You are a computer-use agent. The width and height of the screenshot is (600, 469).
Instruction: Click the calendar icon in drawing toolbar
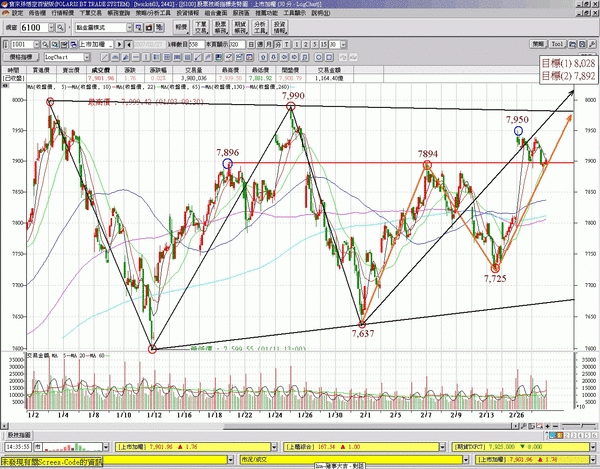pos(249,57)
